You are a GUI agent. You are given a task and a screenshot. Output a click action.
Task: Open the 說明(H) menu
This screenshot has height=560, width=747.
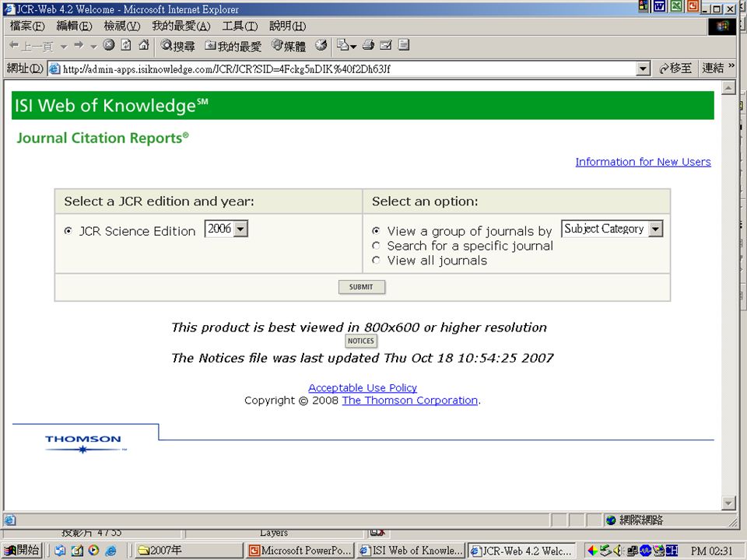[x=287, y=26]
